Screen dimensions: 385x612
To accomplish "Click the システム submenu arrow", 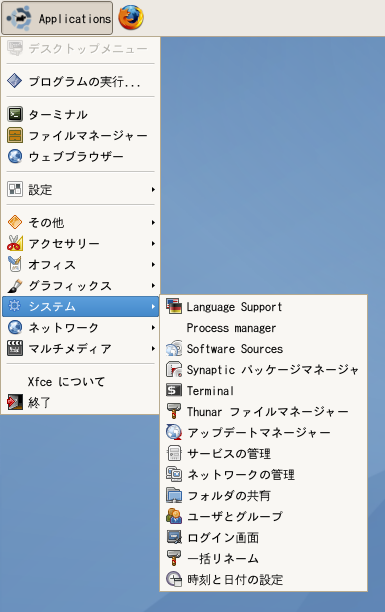I will click(x=153, y=306).
